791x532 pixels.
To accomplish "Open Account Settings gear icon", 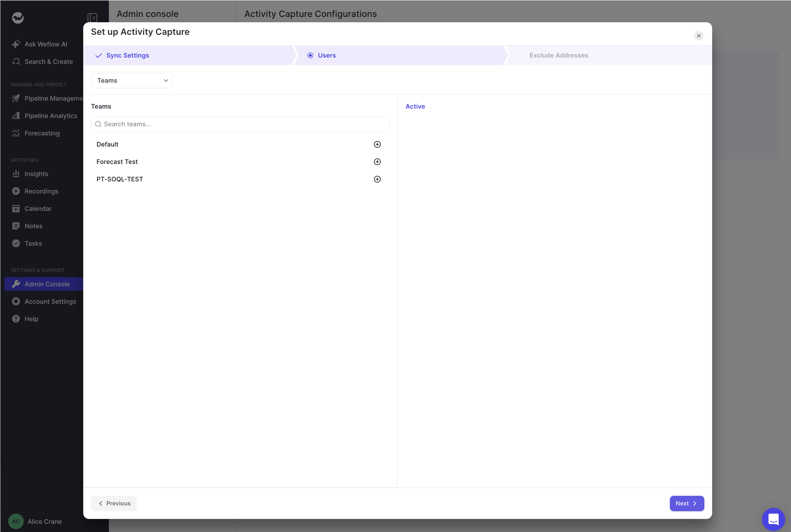I will click(x=16, y=302).
